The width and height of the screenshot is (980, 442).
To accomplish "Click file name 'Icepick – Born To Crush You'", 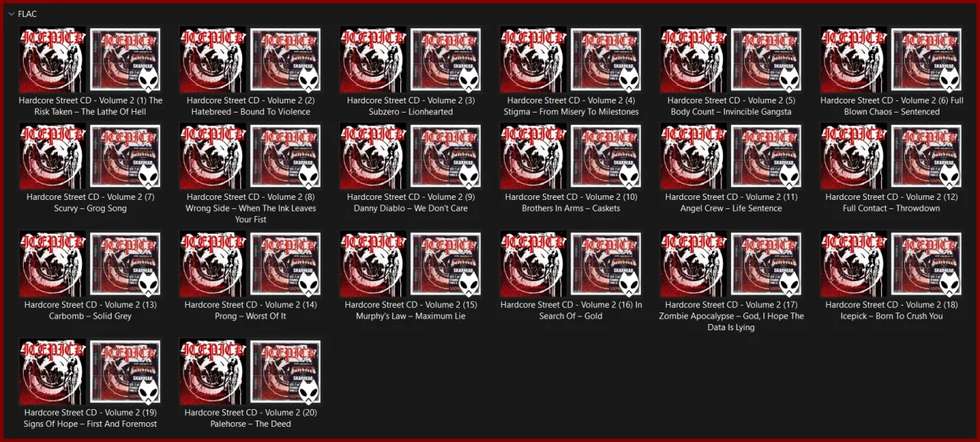I will click(892, 316).
